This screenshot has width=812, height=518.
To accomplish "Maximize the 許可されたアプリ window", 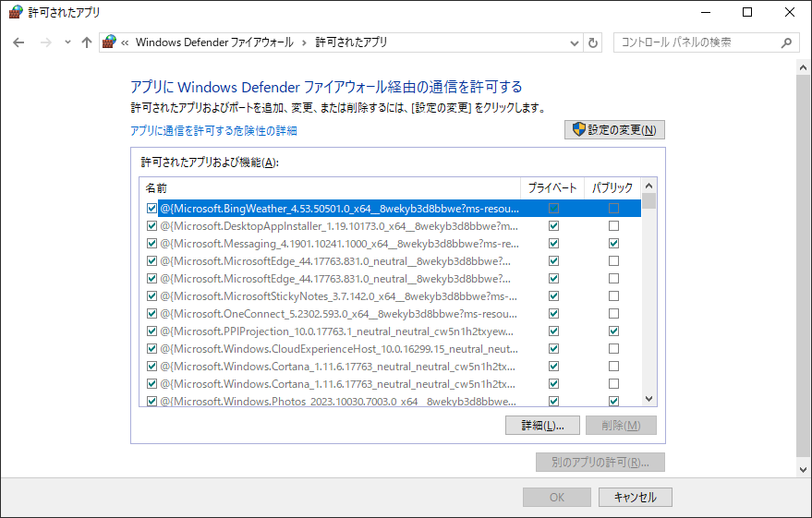I will click(747, 12).
